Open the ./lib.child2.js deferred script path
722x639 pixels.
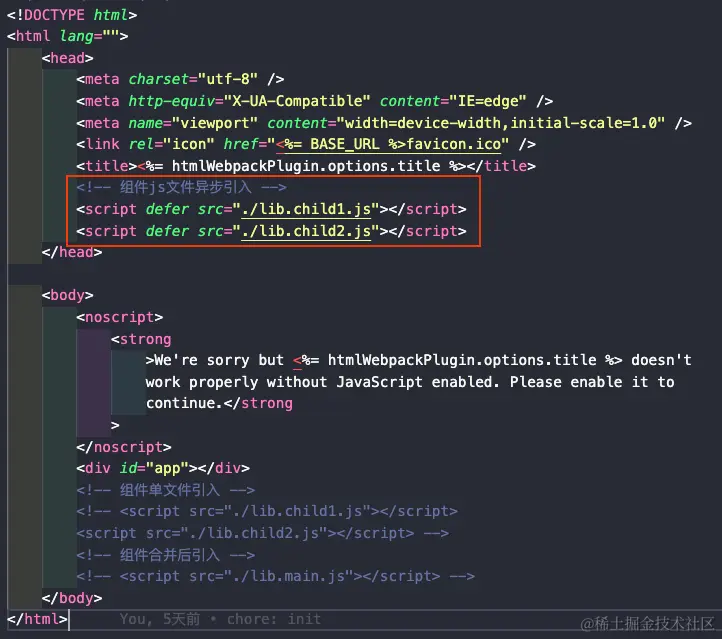point(306,231)
